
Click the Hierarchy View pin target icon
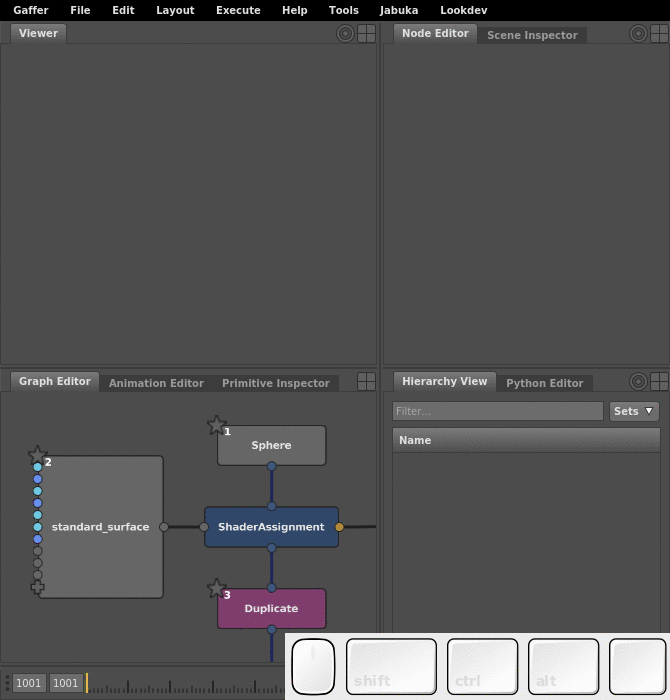[638, 381]
